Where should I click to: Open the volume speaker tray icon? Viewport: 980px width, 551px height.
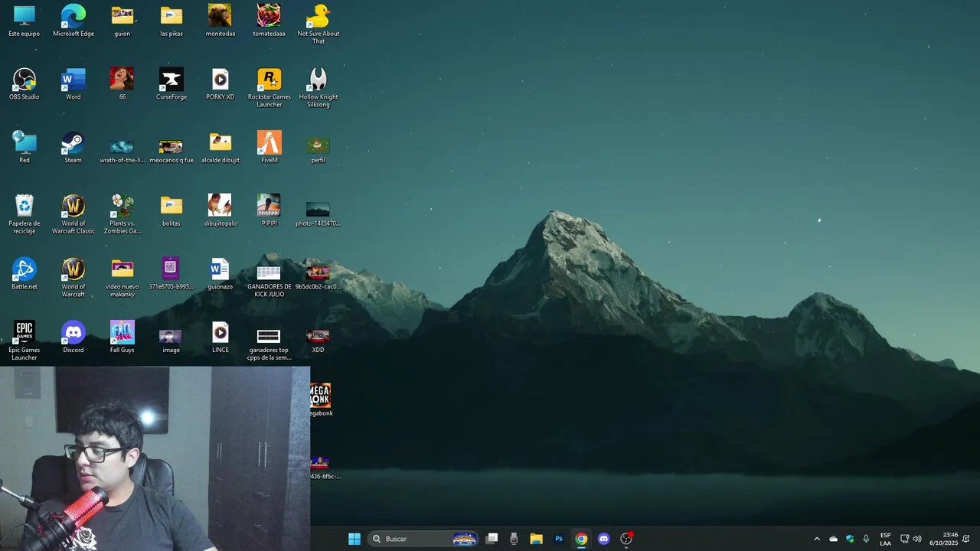(x=917, y=539)
